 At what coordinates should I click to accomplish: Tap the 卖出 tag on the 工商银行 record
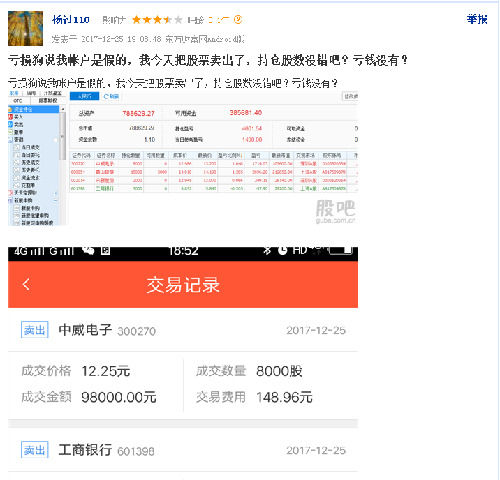click(35, 450)
